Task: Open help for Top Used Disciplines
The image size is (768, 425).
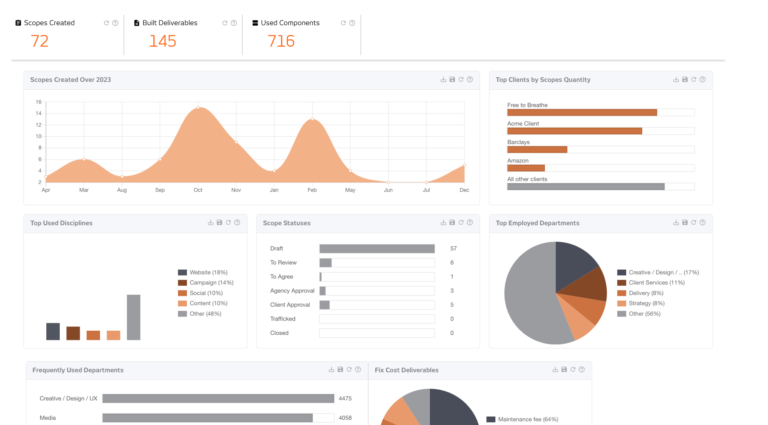Action: pos(237,223)
